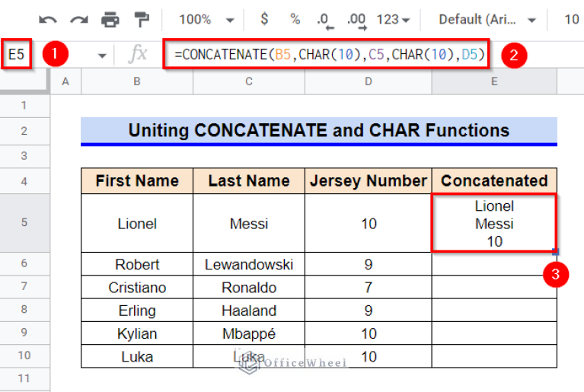Open the 100% zoom dropdown
Screen dimensions: 584x392
point(203,19)
